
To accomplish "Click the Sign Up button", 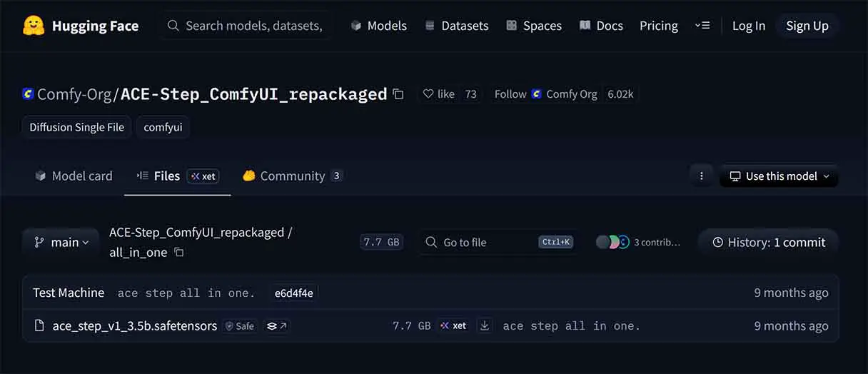I will pos(807,26).
